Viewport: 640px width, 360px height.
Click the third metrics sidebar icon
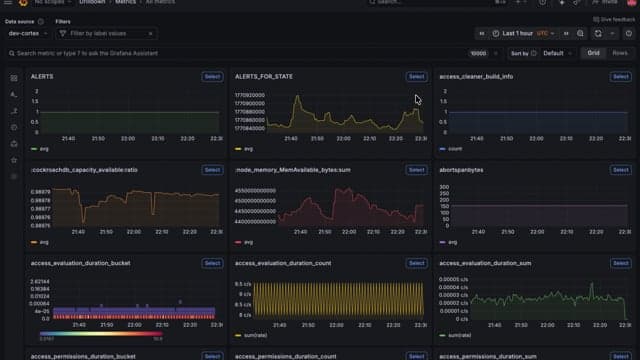tap(14, 111)
